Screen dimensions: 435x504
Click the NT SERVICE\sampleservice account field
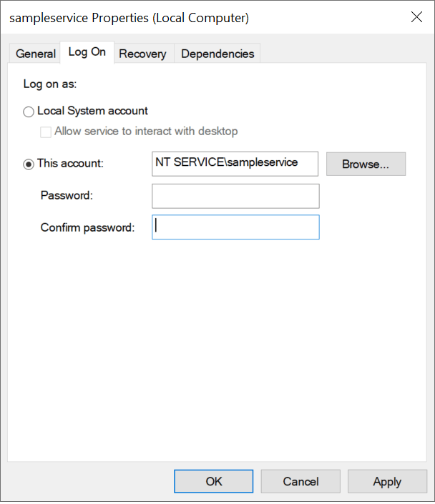point(235,163)
